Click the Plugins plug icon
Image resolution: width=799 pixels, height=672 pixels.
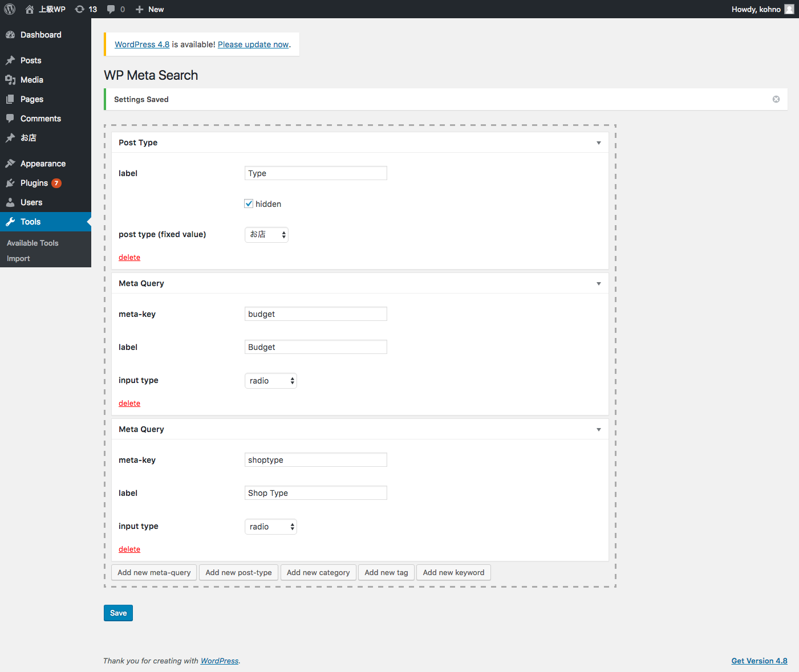[x=10, y=183]
